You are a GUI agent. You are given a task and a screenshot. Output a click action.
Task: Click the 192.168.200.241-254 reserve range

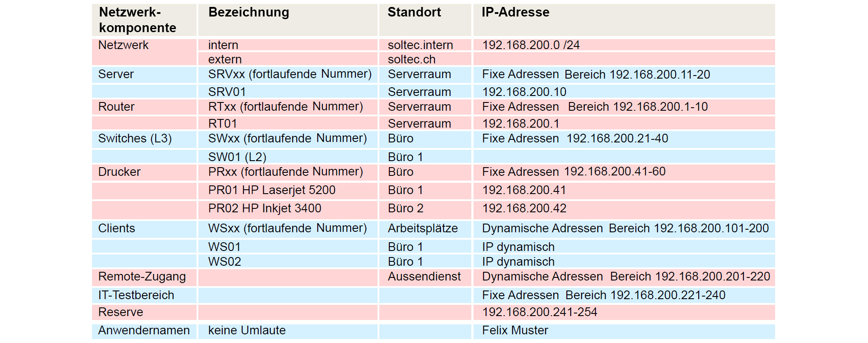[x=539, y=312]
